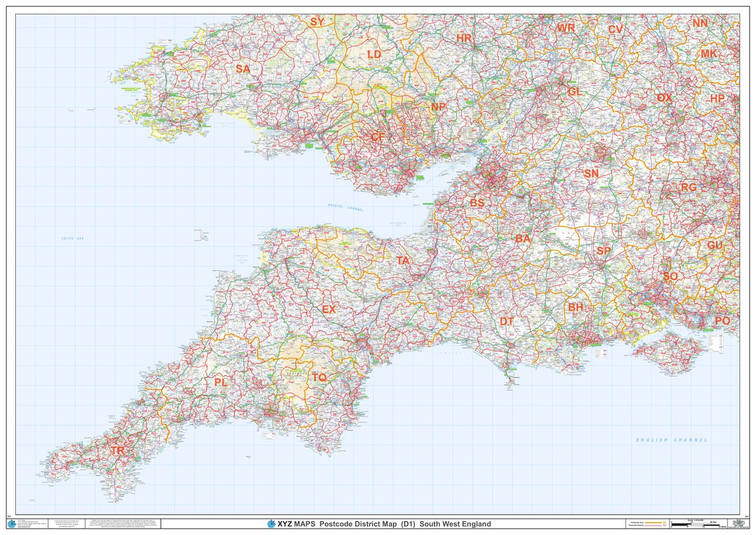Click the small XYZ logo in bottom-left corner
756x535 pixels.
coord(10,524)
